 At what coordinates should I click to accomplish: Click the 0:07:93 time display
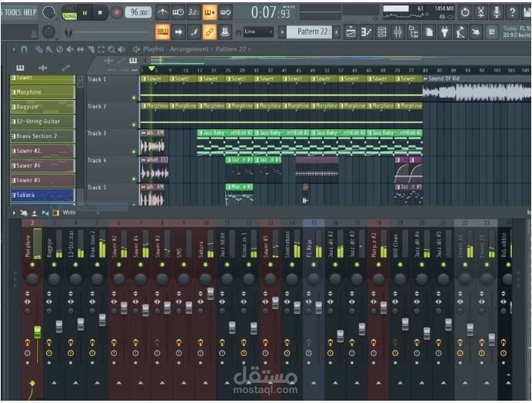[x=271, y=13]
